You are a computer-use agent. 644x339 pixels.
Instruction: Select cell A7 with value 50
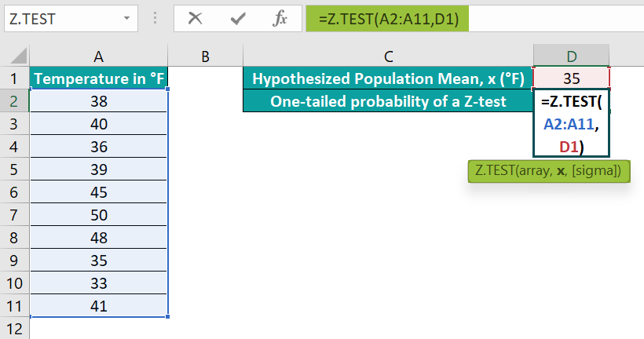(98, 215)
